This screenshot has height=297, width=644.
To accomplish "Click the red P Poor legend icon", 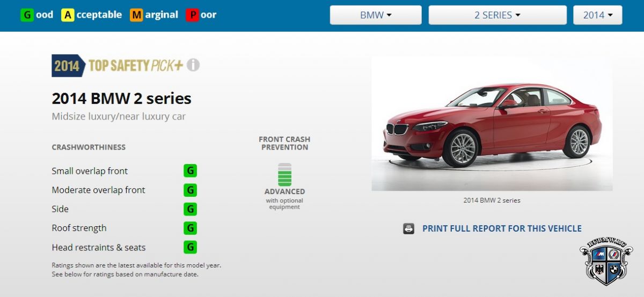I will [192, 15].
